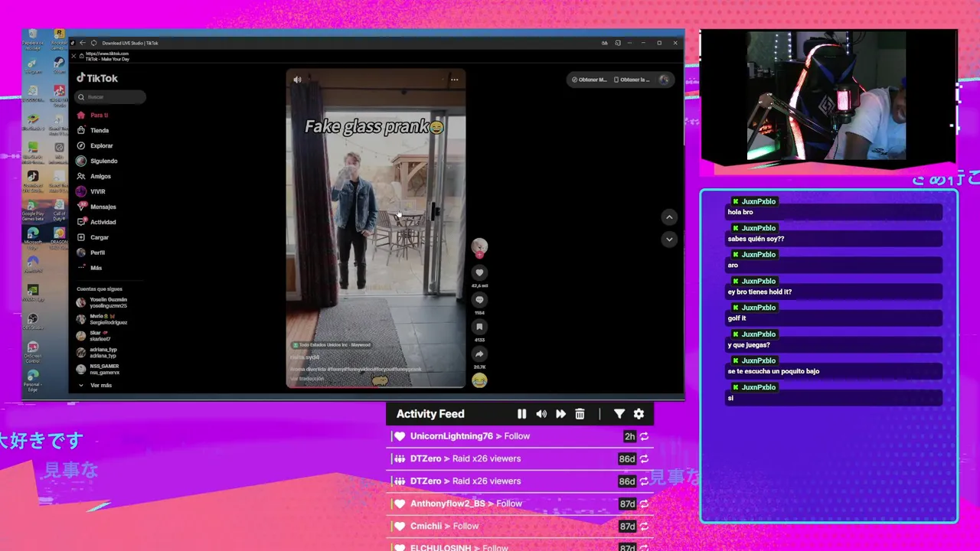Mute Activity Feed alert sounds
This screenshot has height=551, width=980.
[541, 414]
